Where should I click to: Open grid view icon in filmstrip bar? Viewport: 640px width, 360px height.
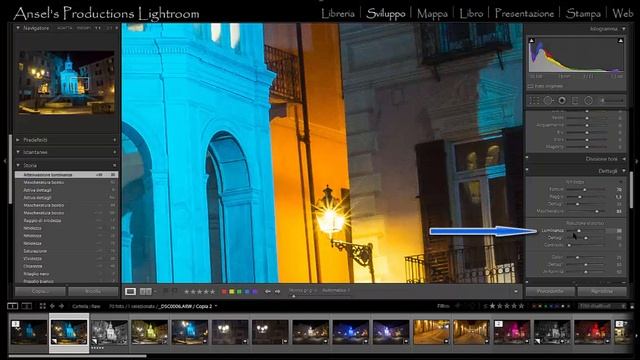[x=42, y=306]
